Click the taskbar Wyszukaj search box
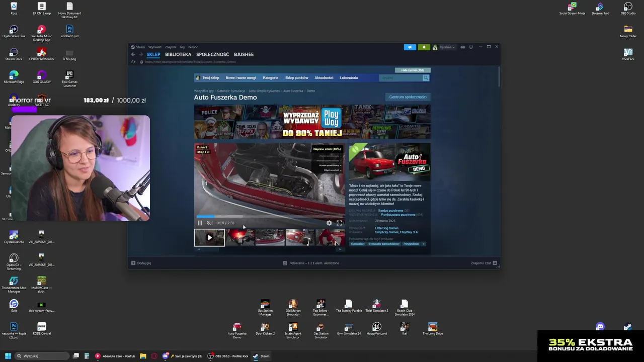Screen dimensions: 644x362 (x=41, y=356)
